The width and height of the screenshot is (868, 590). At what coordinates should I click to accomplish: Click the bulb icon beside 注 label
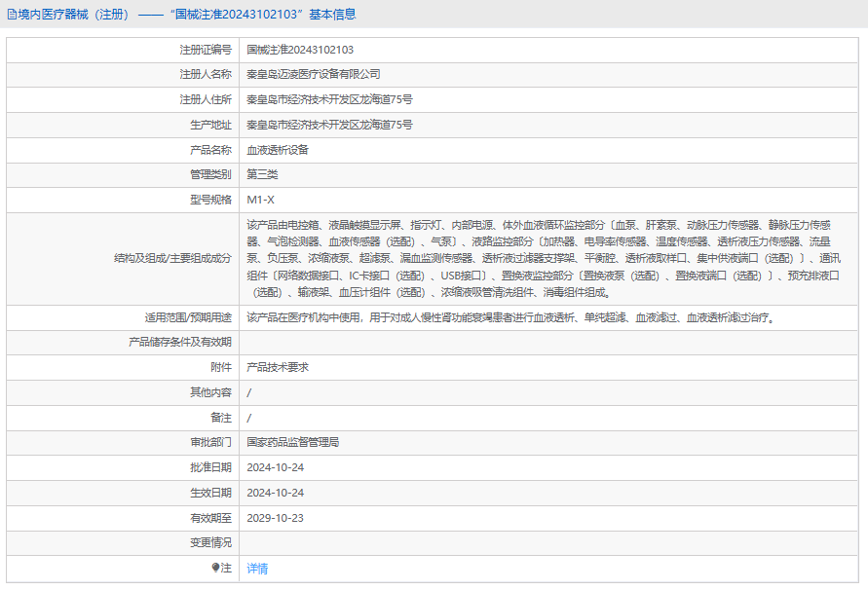coord(216,568)
